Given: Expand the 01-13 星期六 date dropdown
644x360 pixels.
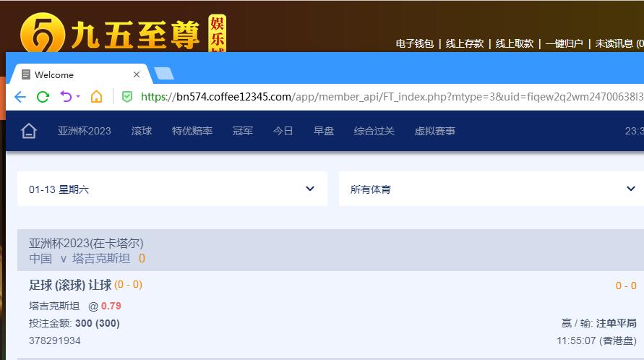Looking at the screenshot, I should point(173,189).
